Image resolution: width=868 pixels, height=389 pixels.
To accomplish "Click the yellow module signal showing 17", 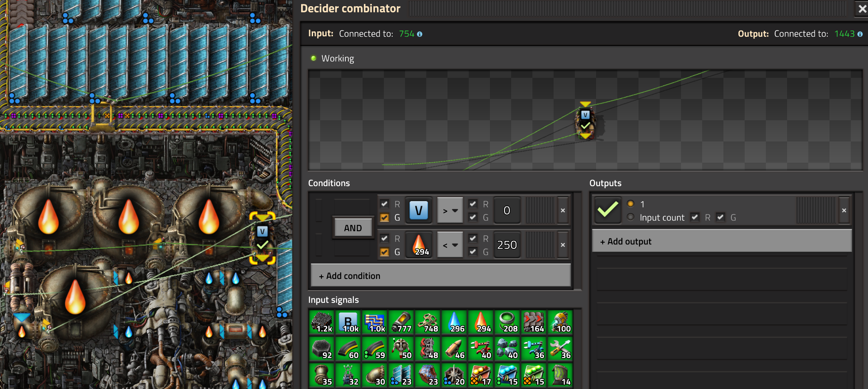I will pyautogui.click(x=481, y=375).
